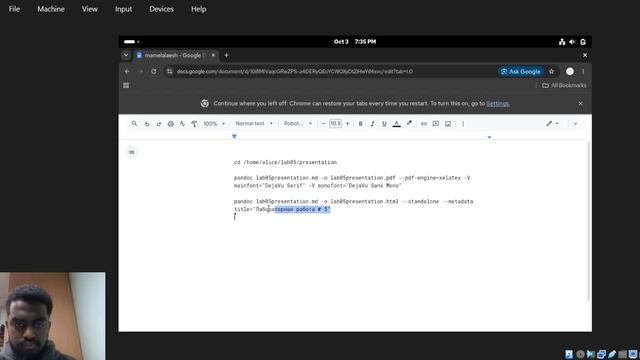The height and width of the screenshot is (360, 640).
Task: Click the Chrome address bar URL
Action: [295, 71]
